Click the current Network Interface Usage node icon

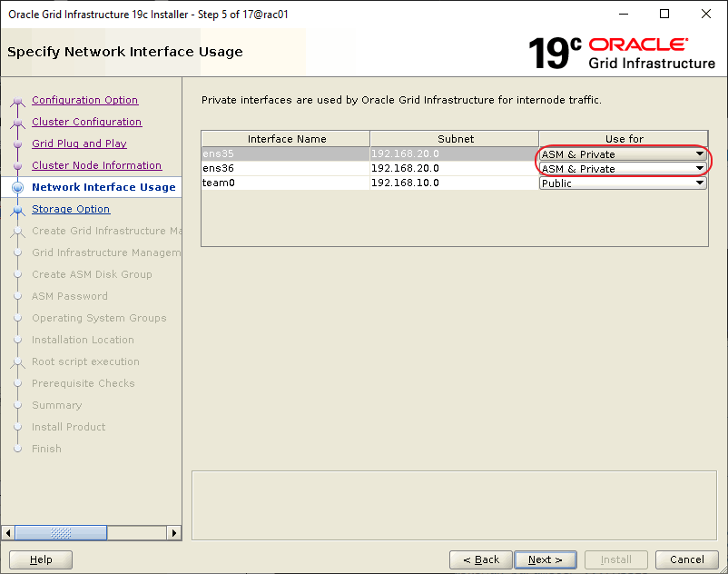17,187
